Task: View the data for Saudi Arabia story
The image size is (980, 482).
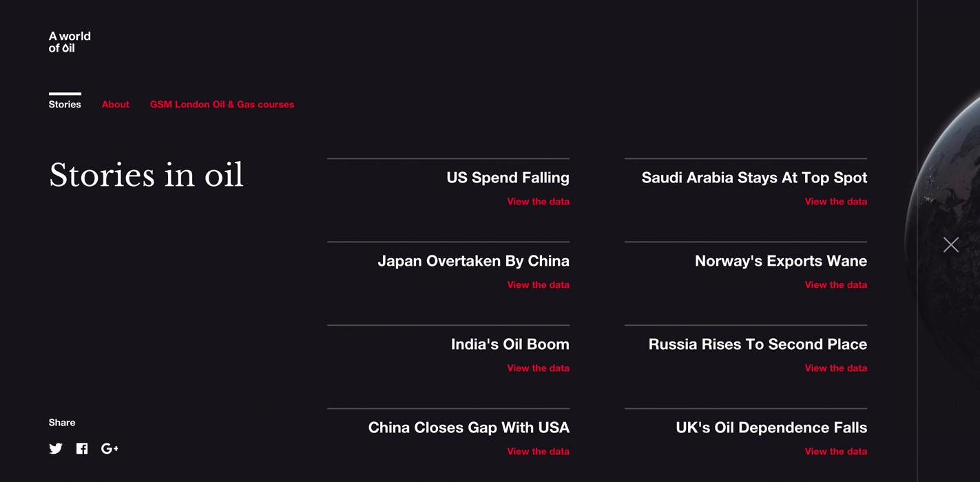Action: point(836,202)
